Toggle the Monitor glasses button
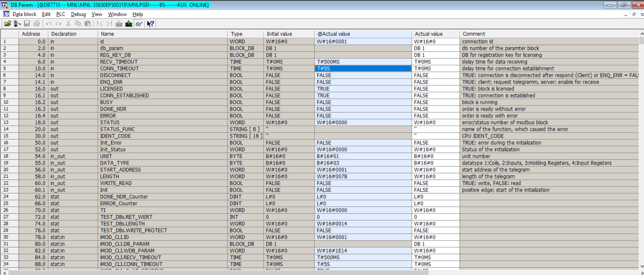This screenshot has height=275, width=644. click(x=139, y=24)
